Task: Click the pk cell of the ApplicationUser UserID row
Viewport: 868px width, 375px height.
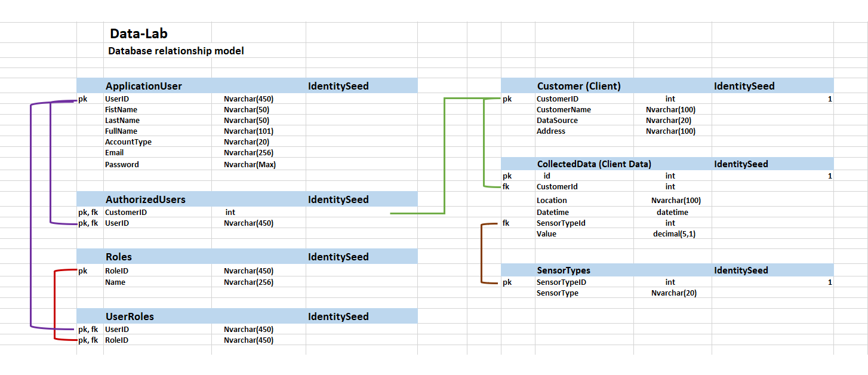Action: tap(83, 99)
